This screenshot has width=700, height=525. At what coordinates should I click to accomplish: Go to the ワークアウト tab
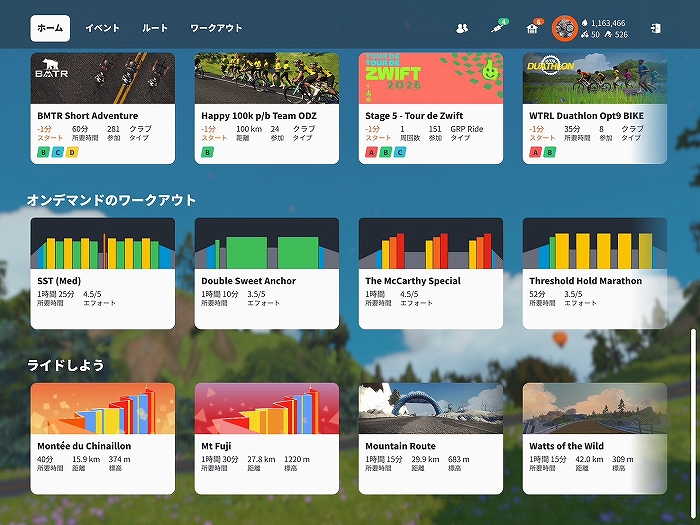[x=216, y=28]
